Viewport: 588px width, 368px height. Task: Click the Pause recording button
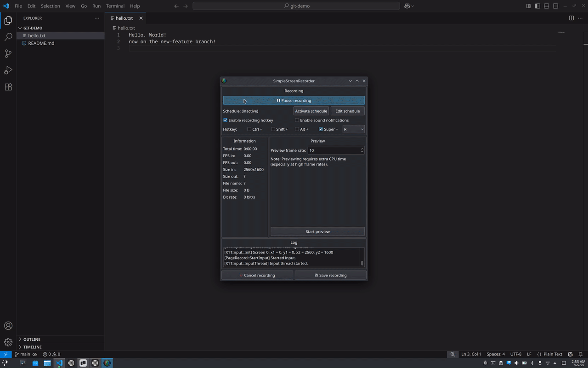[x=294, y=100]
